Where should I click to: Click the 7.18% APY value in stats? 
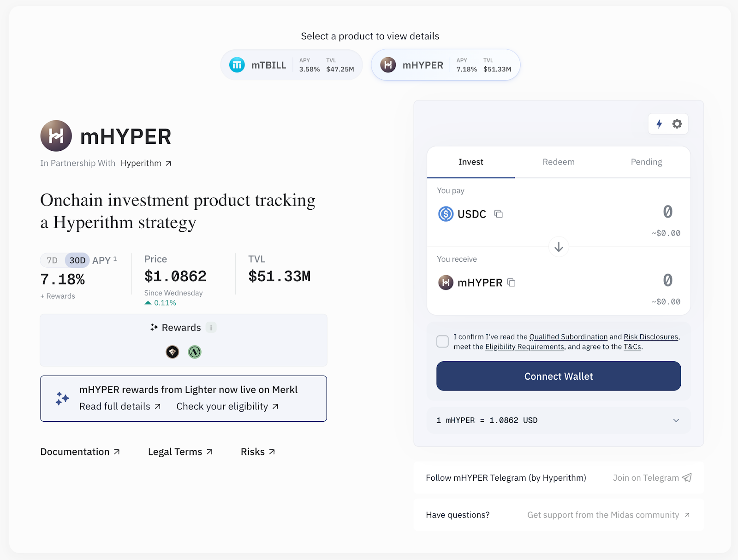coord(63,279)
